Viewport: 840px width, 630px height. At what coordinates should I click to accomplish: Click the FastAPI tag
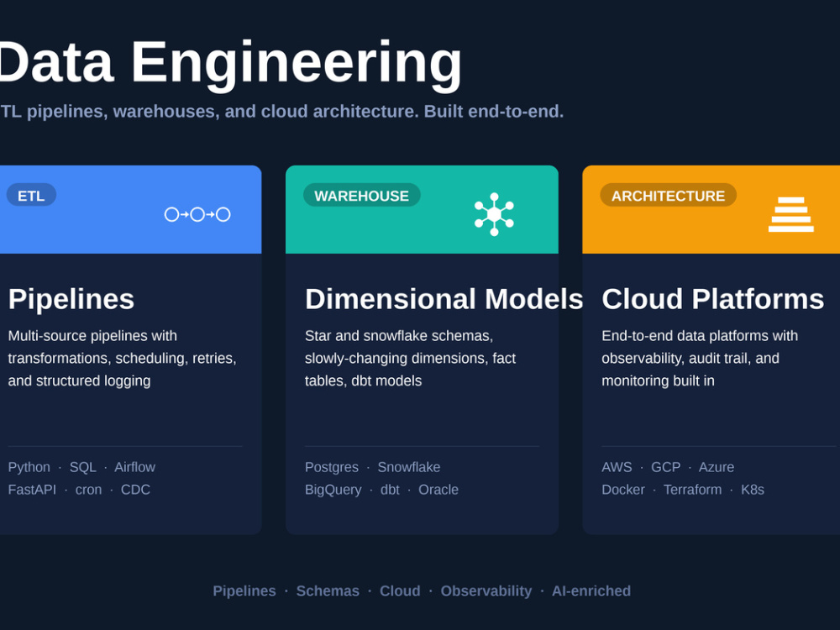click(x=32, y=490)
